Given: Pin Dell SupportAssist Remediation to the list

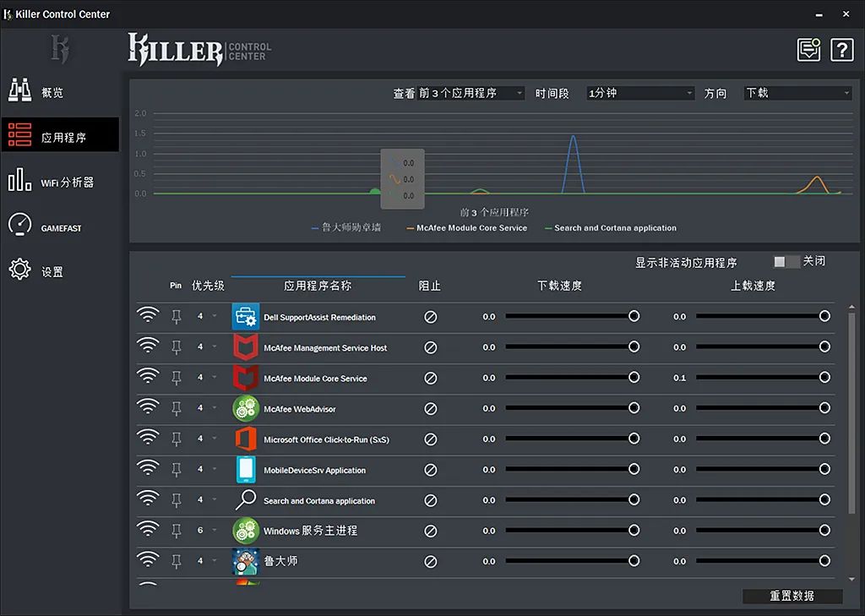Looking at the screenshot, I should click(x=177, y=317).
